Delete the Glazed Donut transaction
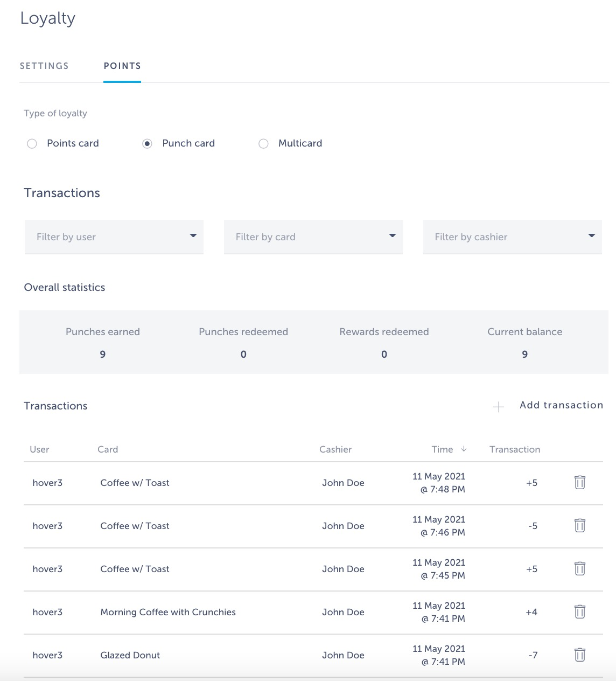 tap(579, 655)
